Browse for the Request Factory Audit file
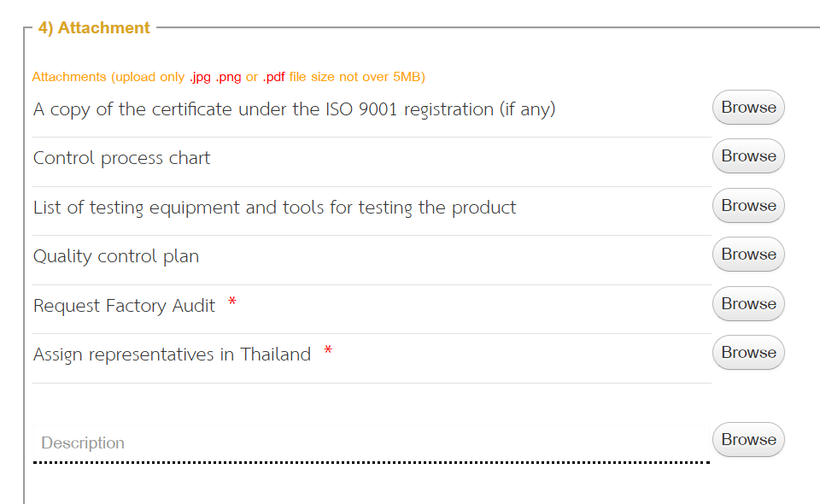The image size is (820, 504). [x=748, y=304]
